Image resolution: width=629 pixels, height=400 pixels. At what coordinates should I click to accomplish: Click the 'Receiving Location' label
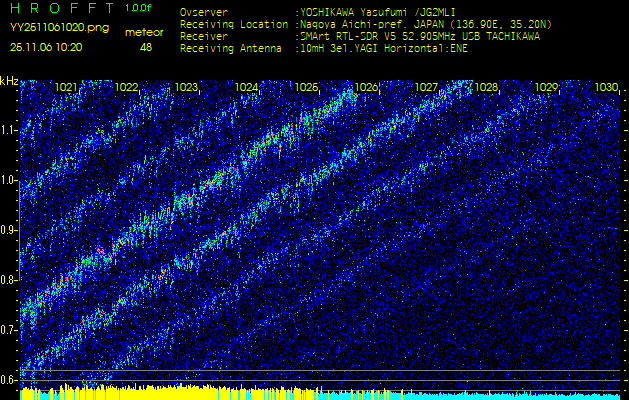234,24
